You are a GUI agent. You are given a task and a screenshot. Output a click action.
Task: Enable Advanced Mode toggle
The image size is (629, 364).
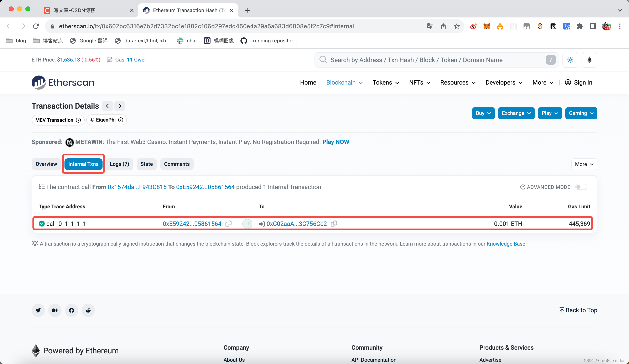click(581, 187)
